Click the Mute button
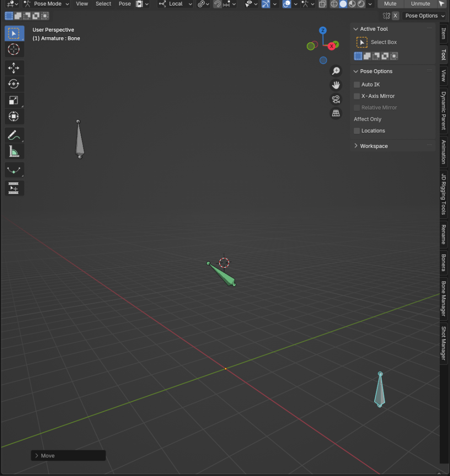Screen dimensions: 450x476 tap(390, 4)
